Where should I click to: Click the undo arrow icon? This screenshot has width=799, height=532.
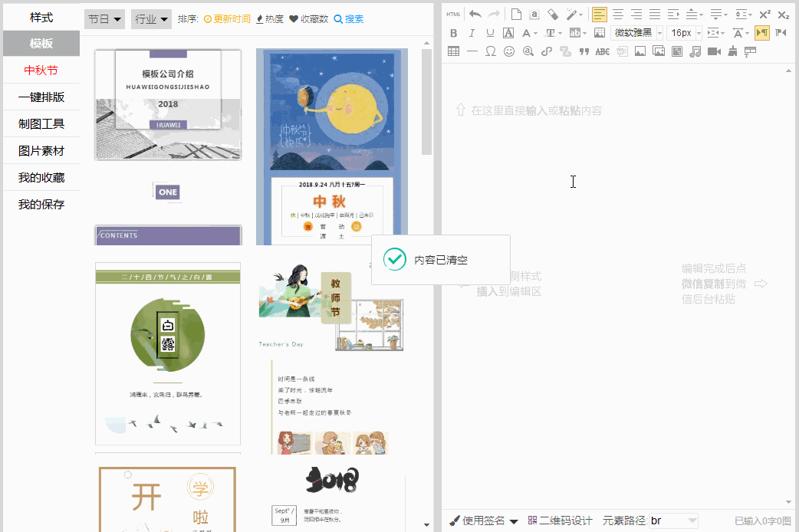(x=475, y=15)
